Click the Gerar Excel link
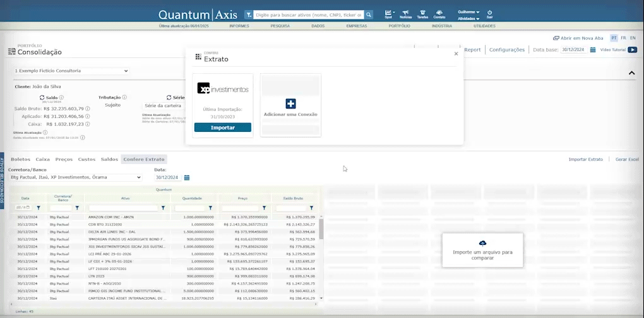This screenshot has height=318, width=644. (627, 160)
